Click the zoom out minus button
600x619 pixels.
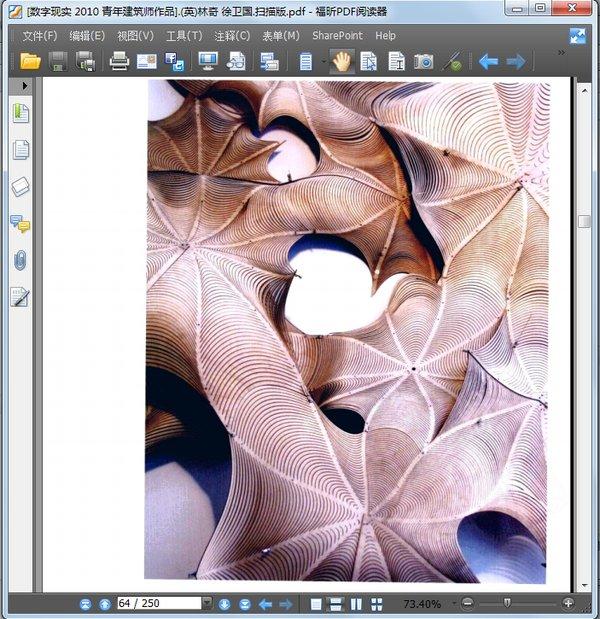click(467, 603)
